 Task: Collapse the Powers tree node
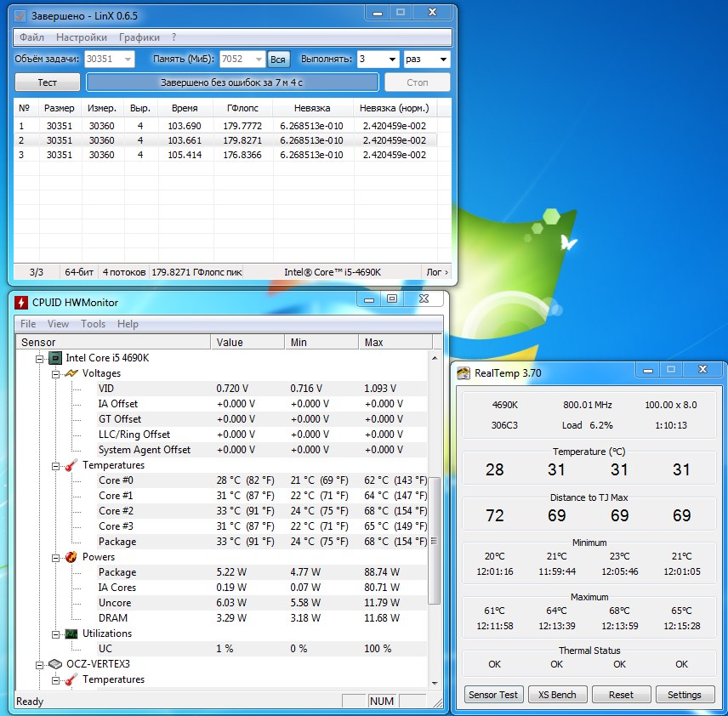point(55,558)
